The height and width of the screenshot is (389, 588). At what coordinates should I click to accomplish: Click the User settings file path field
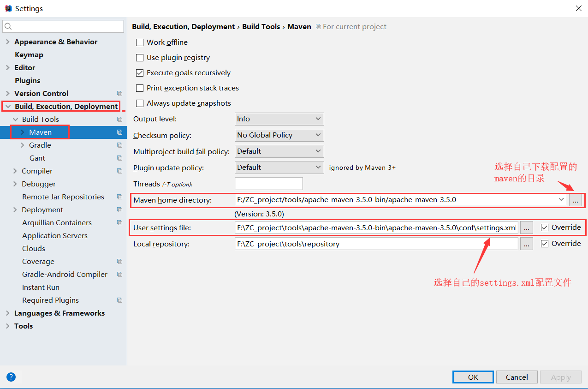click(376, 227)
